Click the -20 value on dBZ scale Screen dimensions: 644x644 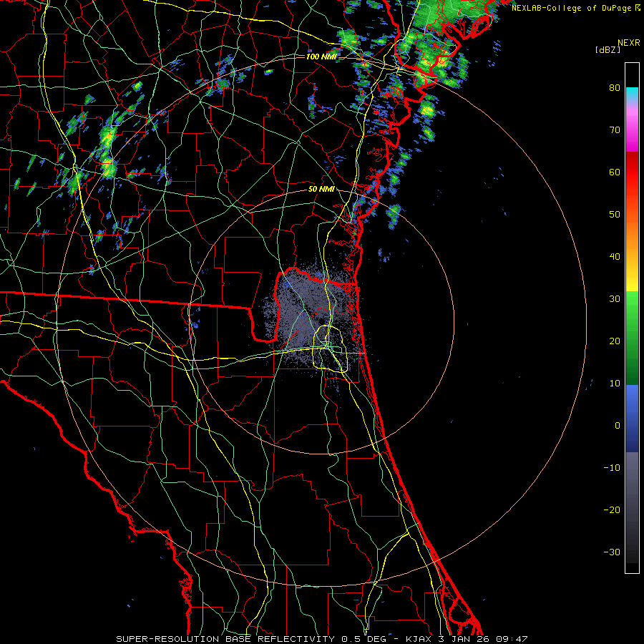coord(612,510)
